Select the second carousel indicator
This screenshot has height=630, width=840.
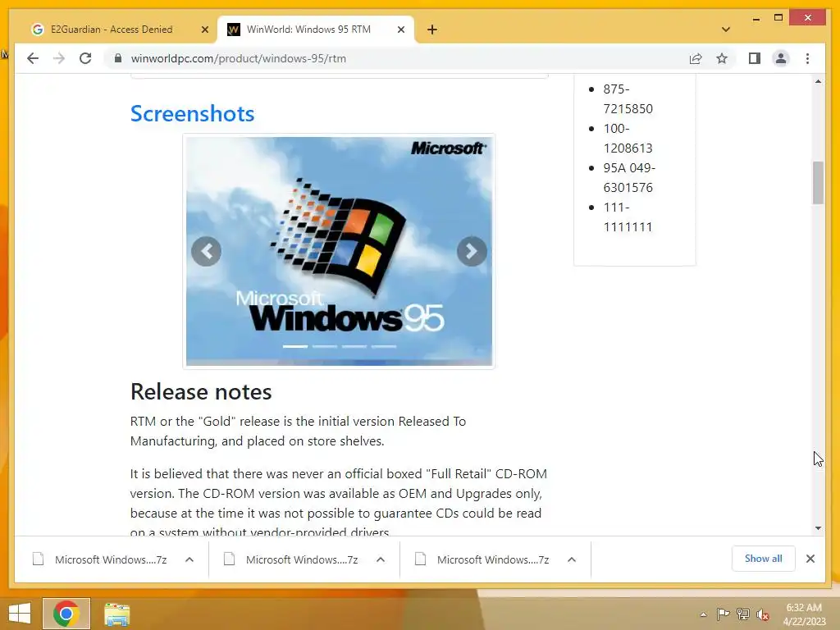click(x=325, y=347)
